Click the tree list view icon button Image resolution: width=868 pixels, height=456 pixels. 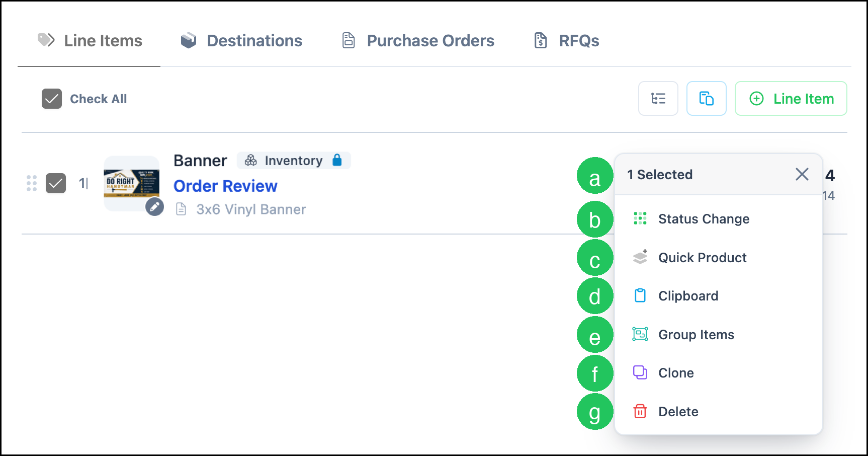pos(658,99)
